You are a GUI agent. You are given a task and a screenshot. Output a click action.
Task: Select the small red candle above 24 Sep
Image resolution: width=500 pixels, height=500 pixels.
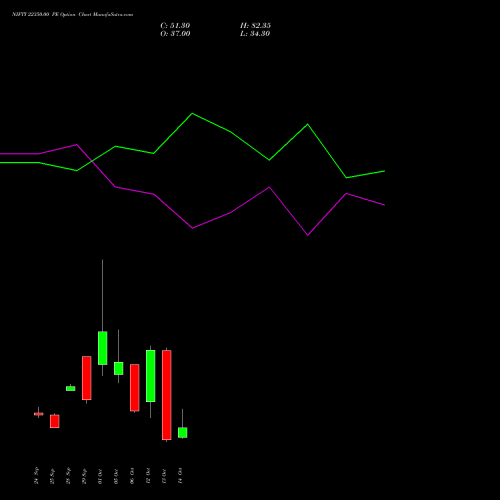point(39,414)
